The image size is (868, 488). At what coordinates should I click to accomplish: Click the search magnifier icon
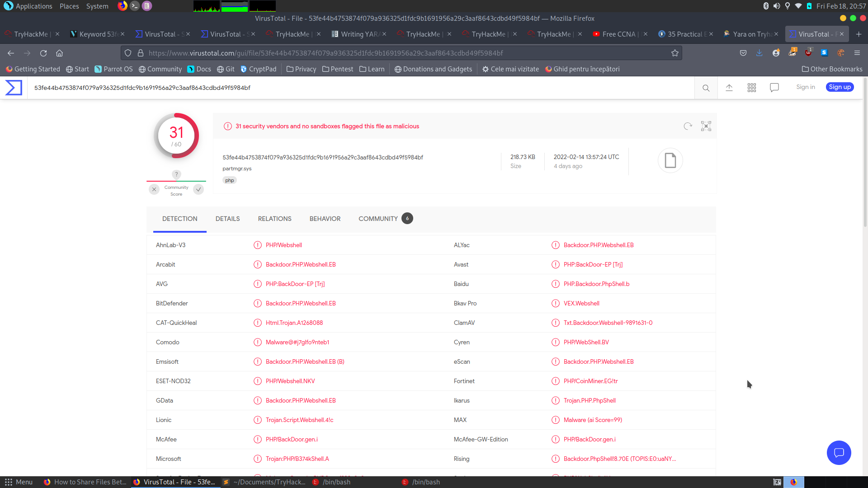(706, 88)
